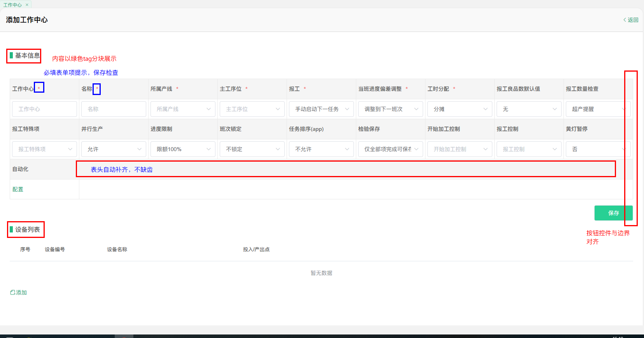Expand the 不锁定 shift lock dropdown
Viewport: 644px width, 338px height.
pos(252,149)
